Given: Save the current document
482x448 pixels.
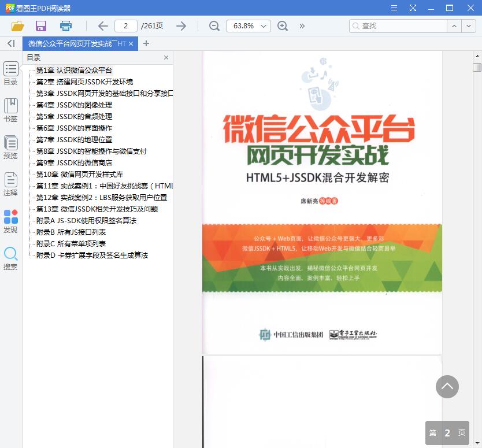Looking at the screenshot, I should pyautogui.click(x=40, y=26).
